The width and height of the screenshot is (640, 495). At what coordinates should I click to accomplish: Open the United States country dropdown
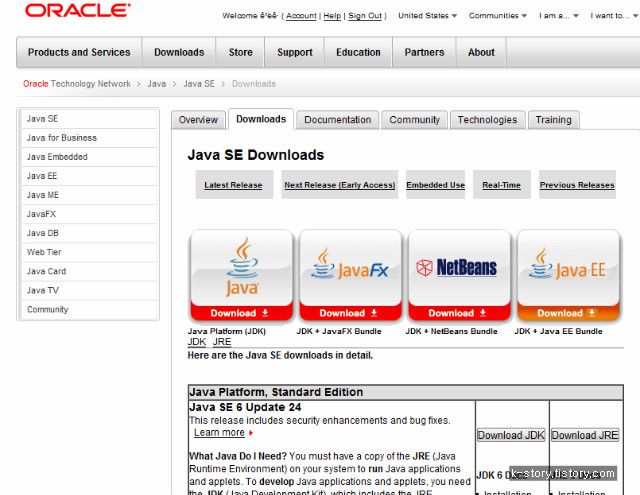click(x=427, y=16)
